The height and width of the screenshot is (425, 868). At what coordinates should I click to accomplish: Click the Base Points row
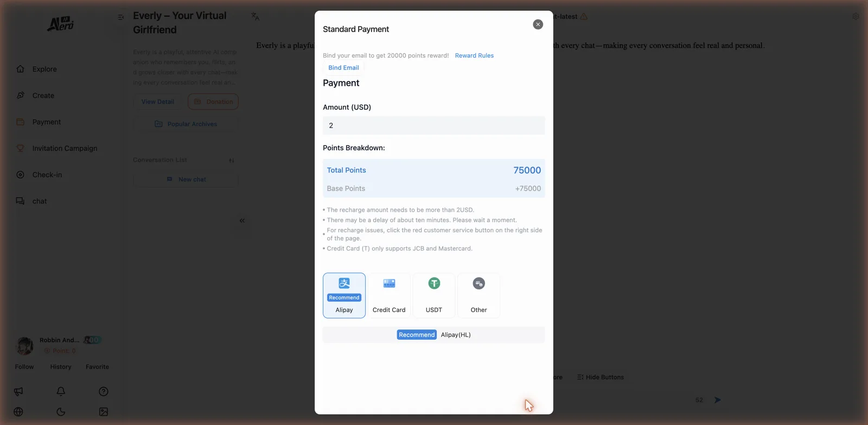pyautogui.click(x=434, y=188)
